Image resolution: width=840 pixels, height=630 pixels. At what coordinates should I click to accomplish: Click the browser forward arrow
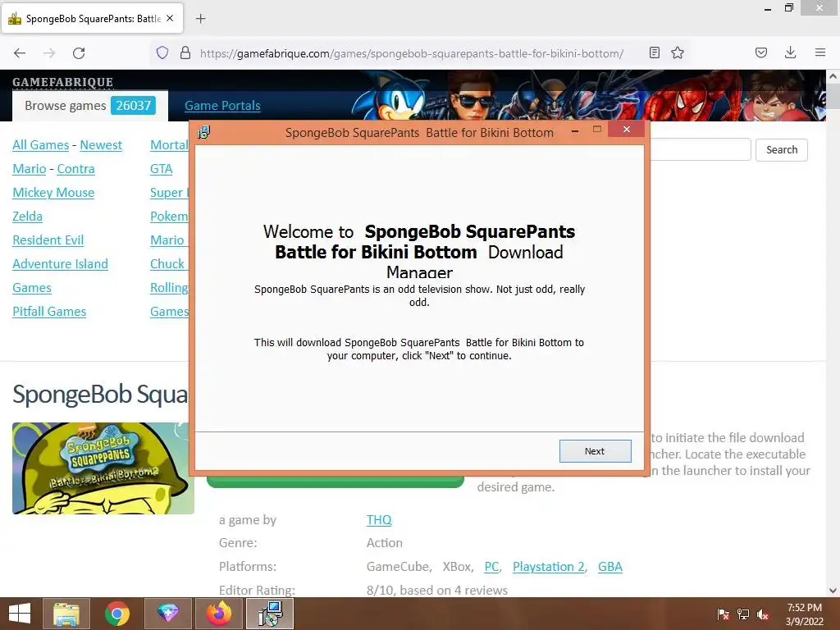click(49, 53)
